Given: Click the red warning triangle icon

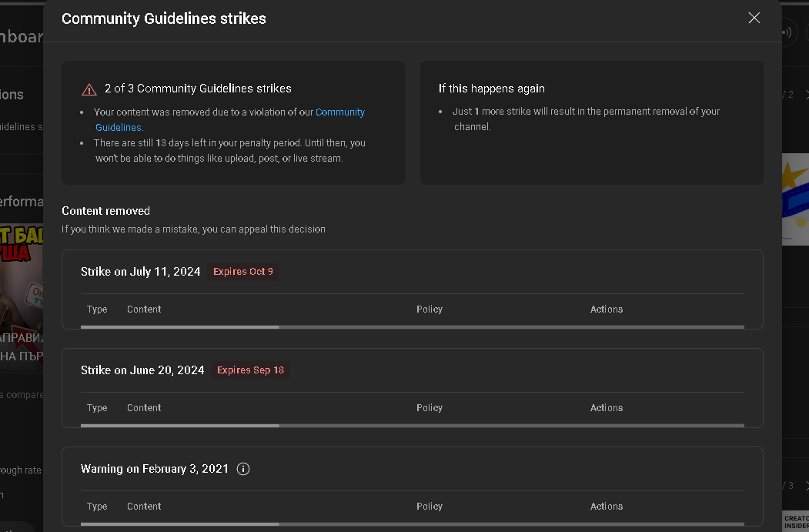Looking at the screenshot, I should pos(89,89).
